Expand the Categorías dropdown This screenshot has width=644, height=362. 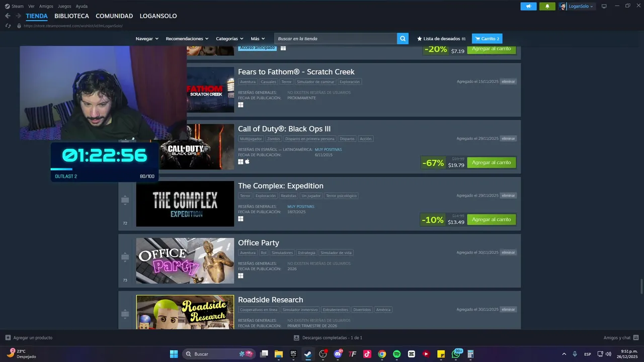click(229, 39)
